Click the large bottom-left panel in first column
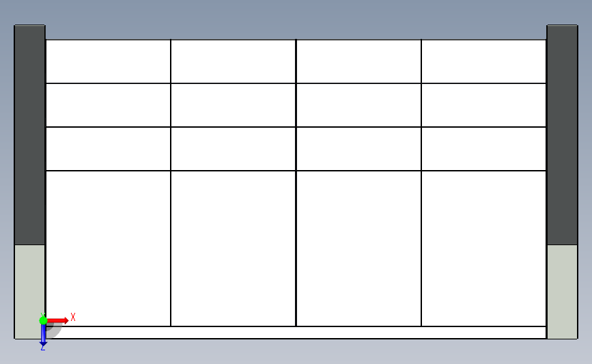Image resolution: width=592 pixels, height=364 pixels. [108, 248]
